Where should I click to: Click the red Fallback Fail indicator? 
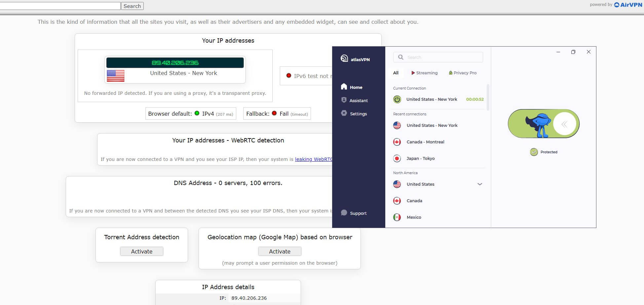coord(274,113)
